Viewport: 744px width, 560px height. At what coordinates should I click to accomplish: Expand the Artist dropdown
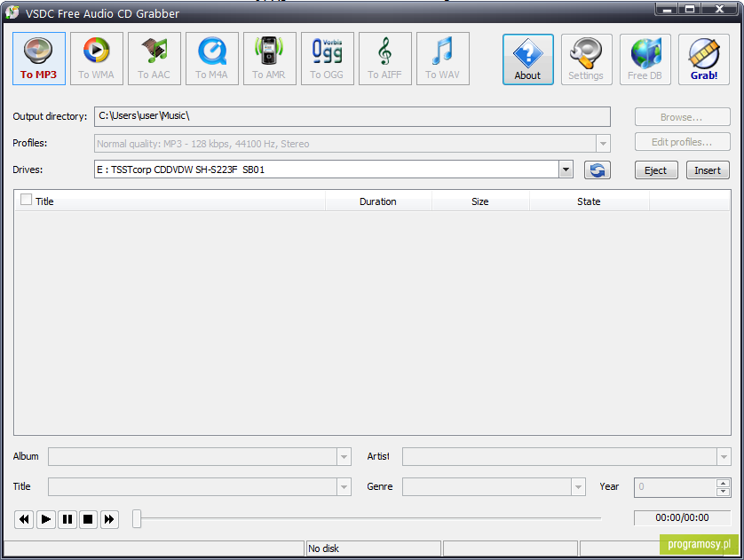click(724, 457)
